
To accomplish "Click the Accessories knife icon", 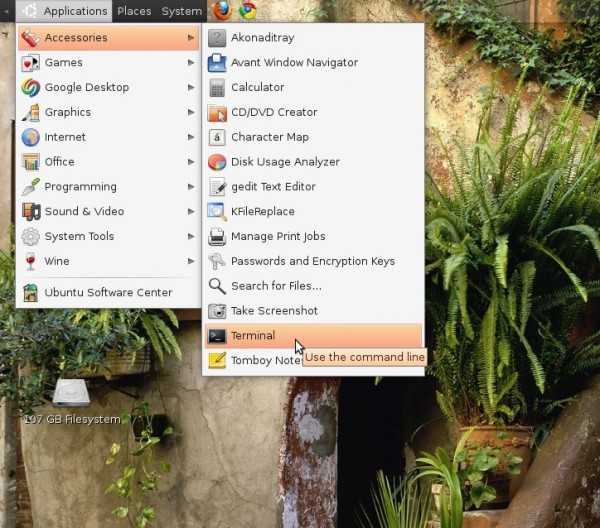I will [30, 37].
